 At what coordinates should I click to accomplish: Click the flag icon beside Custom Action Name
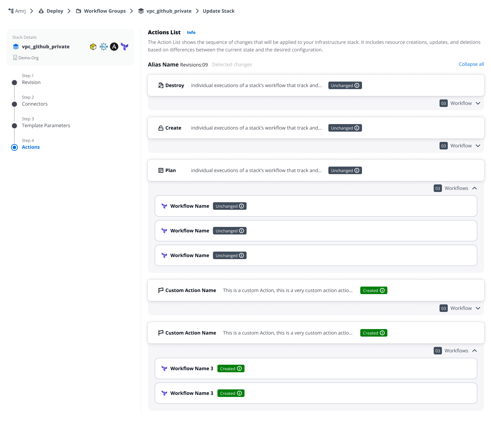pyautogui.click(x=161, y=290)
